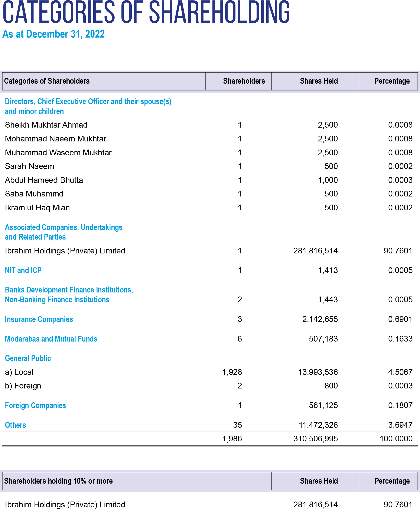Screen dimensions: 420x509
Task: Click the shares value 2,142,655
Action: (320, 319)
